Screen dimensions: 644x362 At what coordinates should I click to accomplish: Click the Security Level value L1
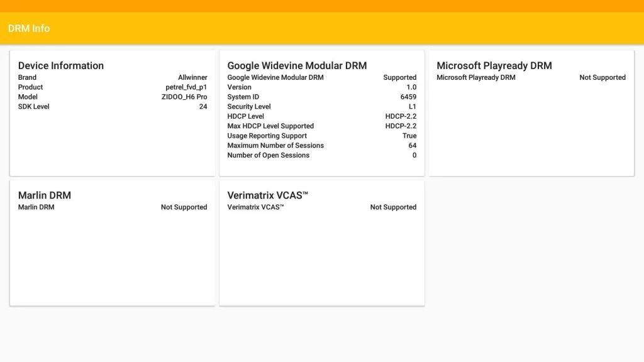[x=412, y=107]
